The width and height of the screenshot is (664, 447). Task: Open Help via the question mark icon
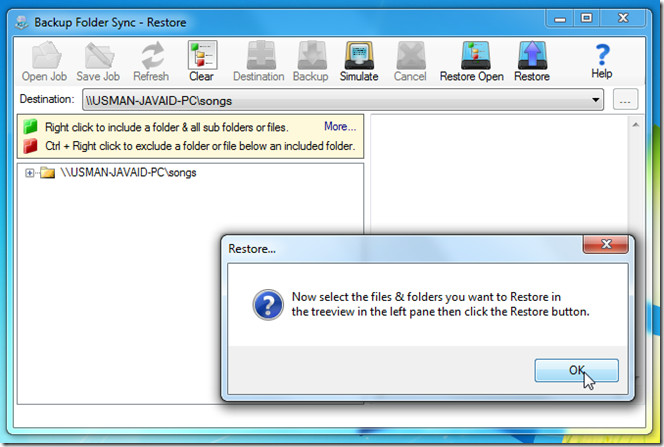pyautogui.click(x=602, y=55)
